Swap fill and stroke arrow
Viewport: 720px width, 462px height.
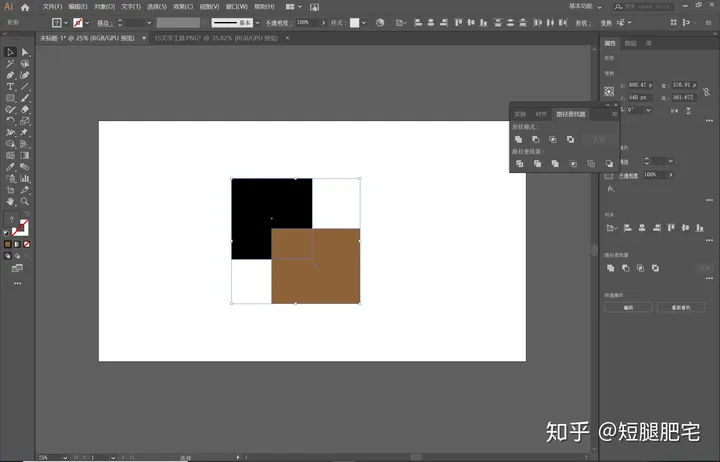pyautogui.click(x=26, y=214)
